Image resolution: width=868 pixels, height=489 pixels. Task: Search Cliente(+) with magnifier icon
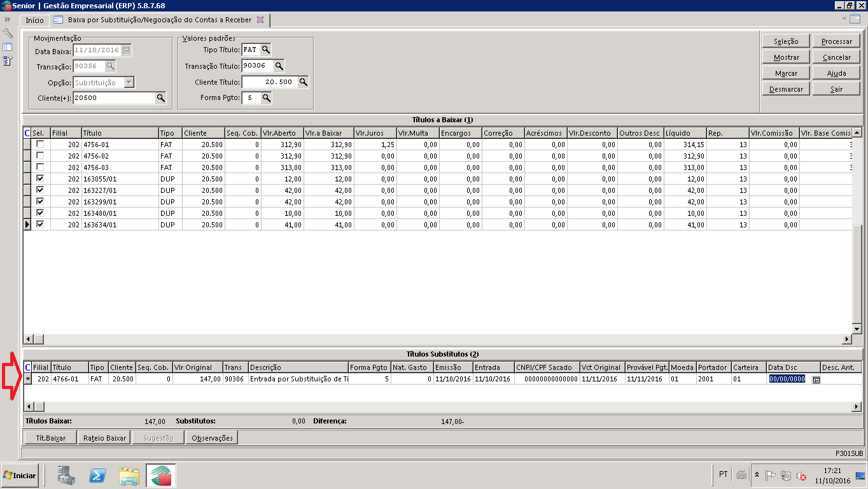(x=161, y=98)
